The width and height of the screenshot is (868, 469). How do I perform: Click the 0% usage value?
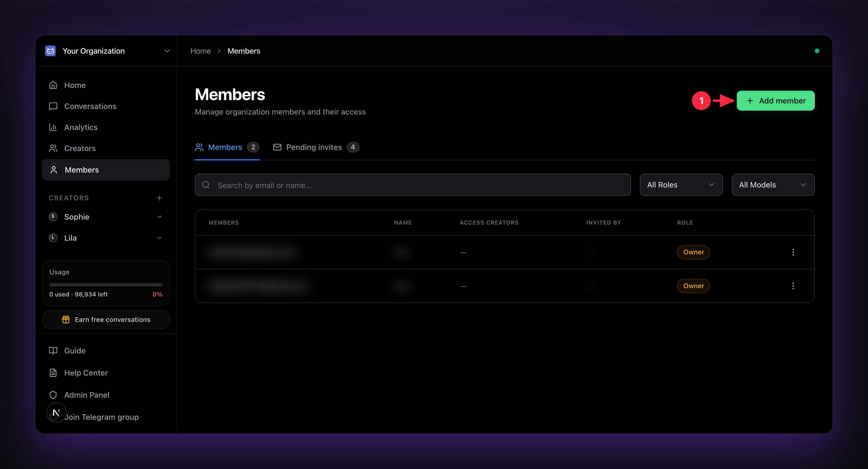pos(157,294)
